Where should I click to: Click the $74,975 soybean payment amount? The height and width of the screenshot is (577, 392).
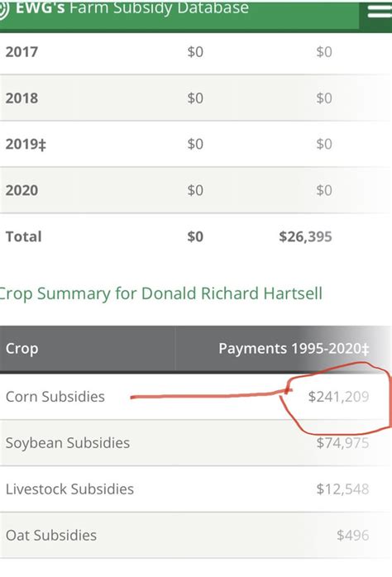tap(342, 443)
